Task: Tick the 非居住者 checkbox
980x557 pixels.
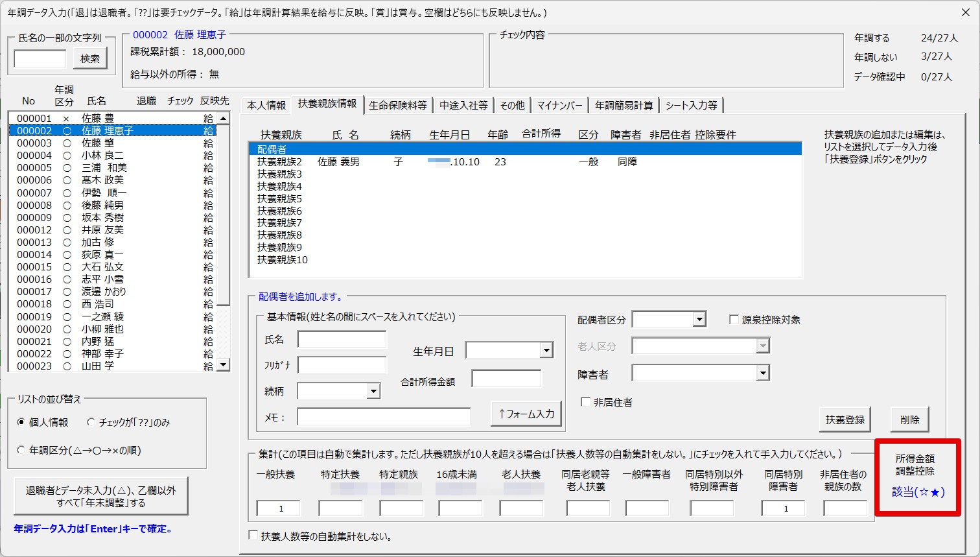Action: click(x=585, y=402)
